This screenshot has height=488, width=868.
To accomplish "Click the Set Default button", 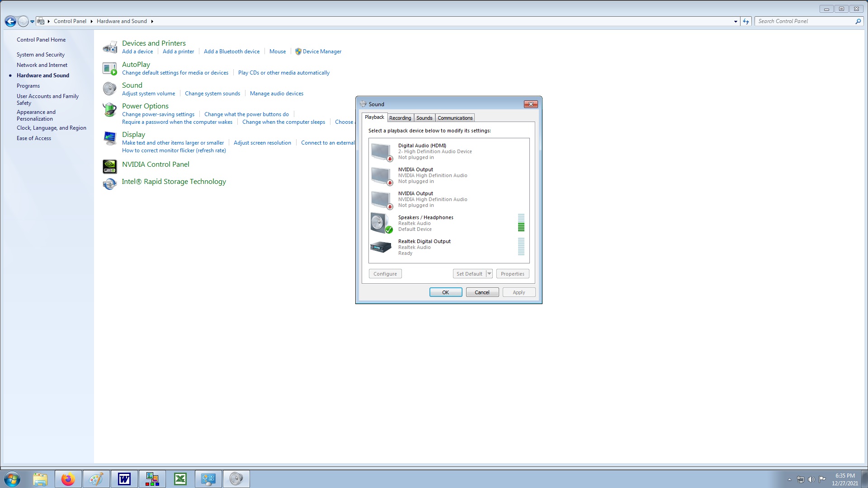I will click(x=469, y=274).
